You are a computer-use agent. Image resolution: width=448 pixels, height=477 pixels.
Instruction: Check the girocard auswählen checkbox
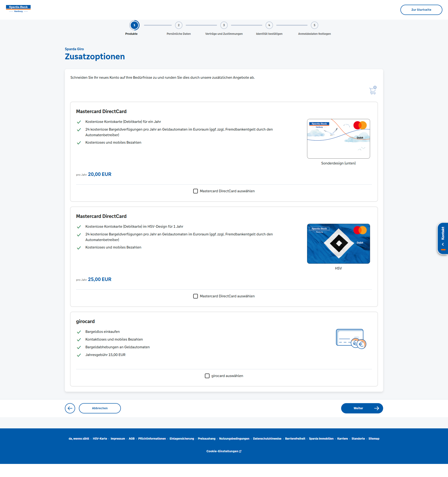point(207,376)
